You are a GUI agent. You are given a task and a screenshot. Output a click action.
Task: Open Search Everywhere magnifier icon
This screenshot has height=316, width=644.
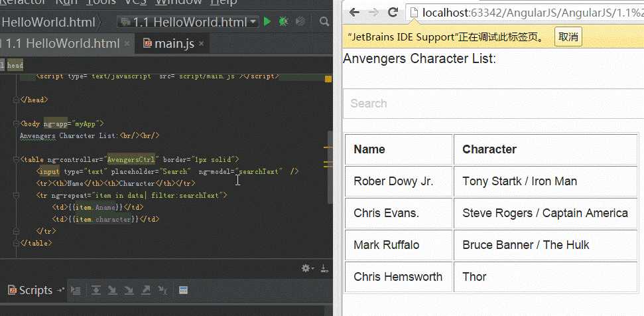[324, 21]
